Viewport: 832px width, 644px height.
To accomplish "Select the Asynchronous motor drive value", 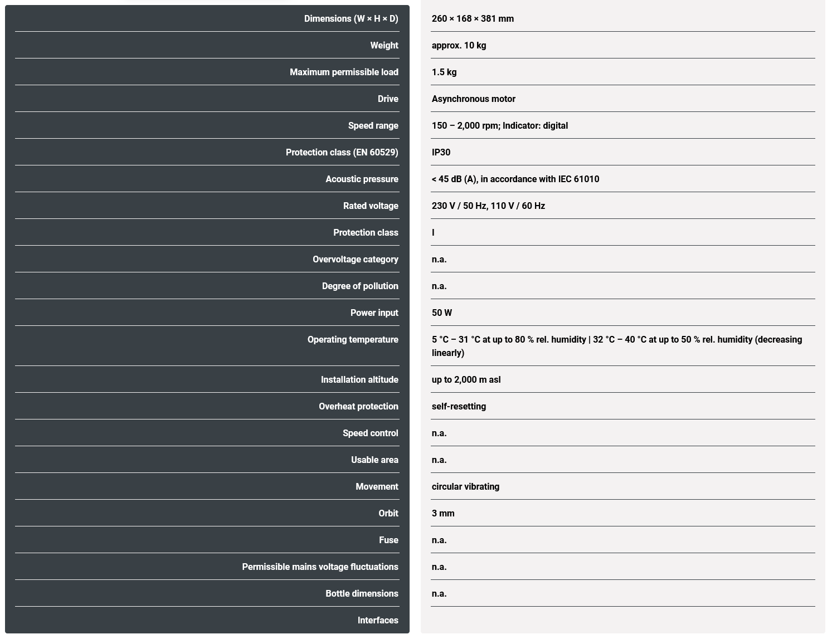I will tap(473, 99).
